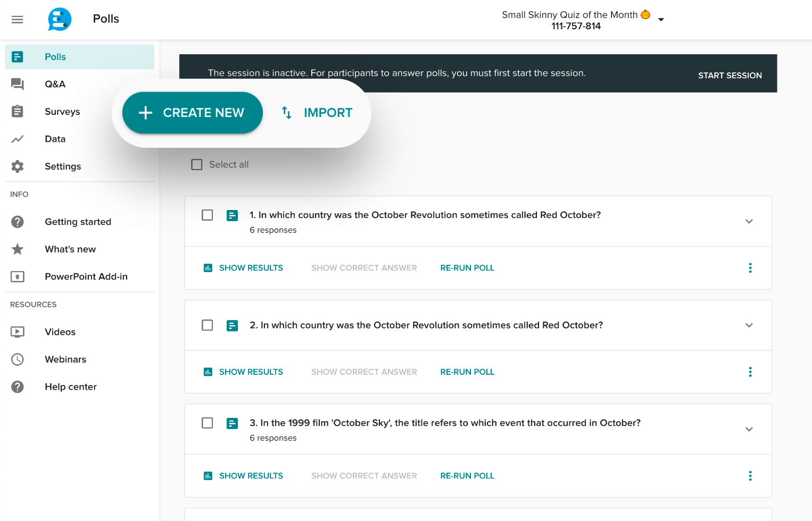Click the Poll Everywhere logo
Image resolution: width=812 pixels, height=521 pixels.
click(59, 19)
